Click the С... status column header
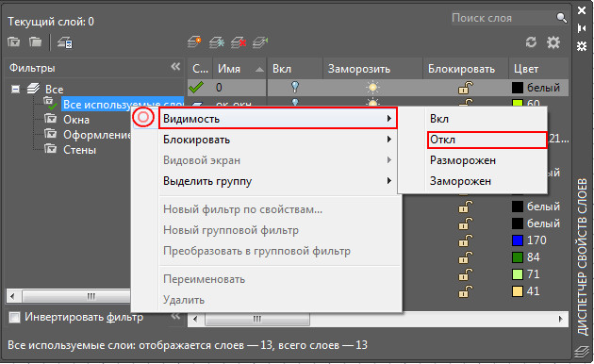594x364 pixels. 200,69
